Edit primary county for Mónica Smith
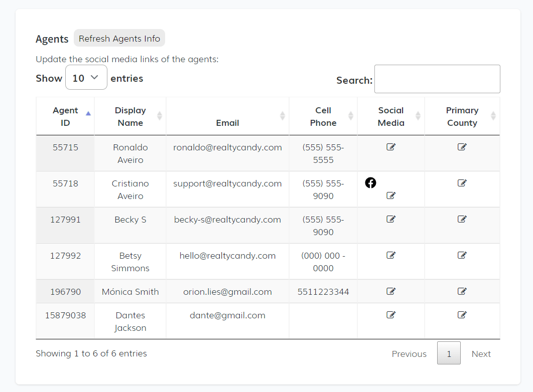 point(462,291)
